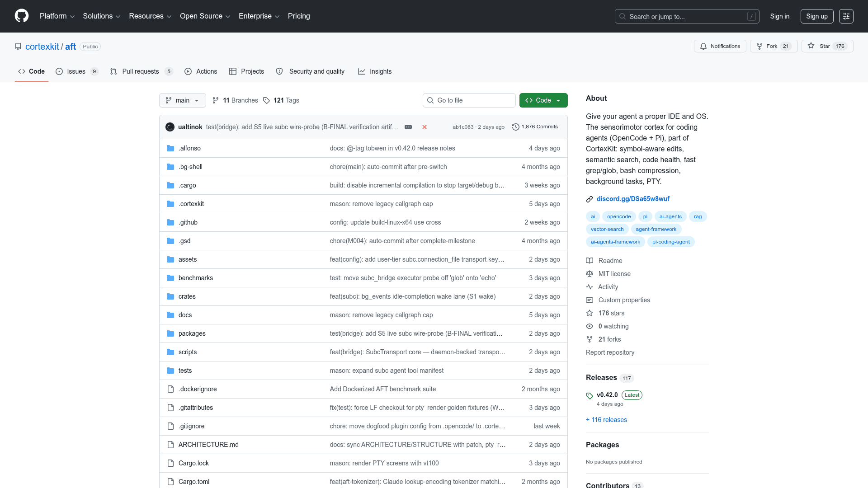
Task: Open commit hash ab1c083
Action: click(463, 127)
